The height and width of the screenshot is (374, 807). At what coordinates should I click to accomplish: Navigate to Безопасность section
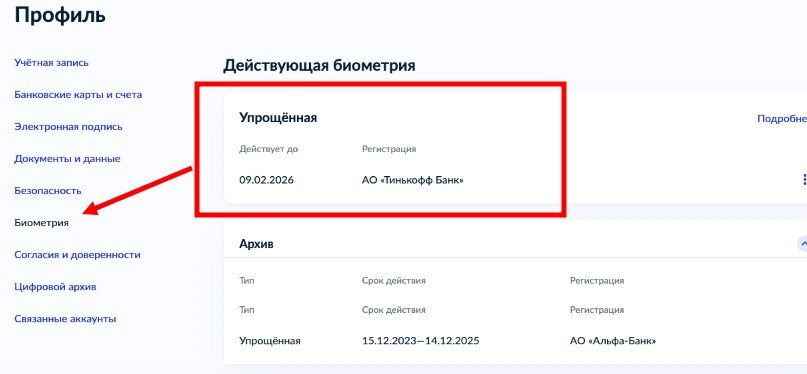click(48, 190)
